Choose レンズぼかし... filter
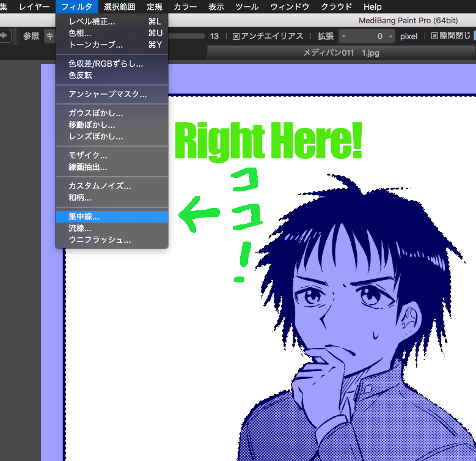Image resolution: width=476 pixels, height=461 pixels. [112, 136]
